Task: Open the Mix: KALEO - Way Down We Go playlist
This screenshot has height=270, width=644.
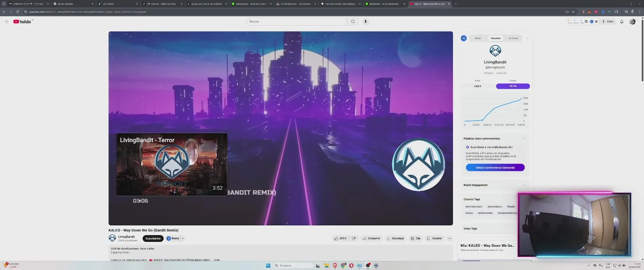Action: 487,246
